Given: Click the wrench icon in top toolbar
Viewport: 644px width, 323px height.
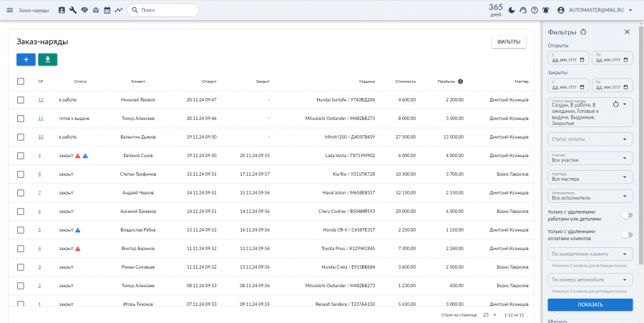Looking at the screenshot, I should pyautogui.click(x=73, y=10).
